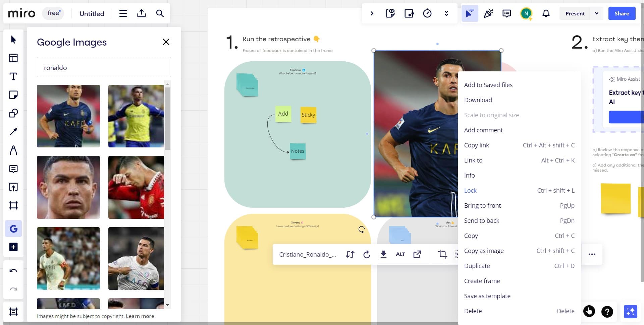Expand more apps double chevron
This screenshot has width=644, height=325.
tap(446, 13)
